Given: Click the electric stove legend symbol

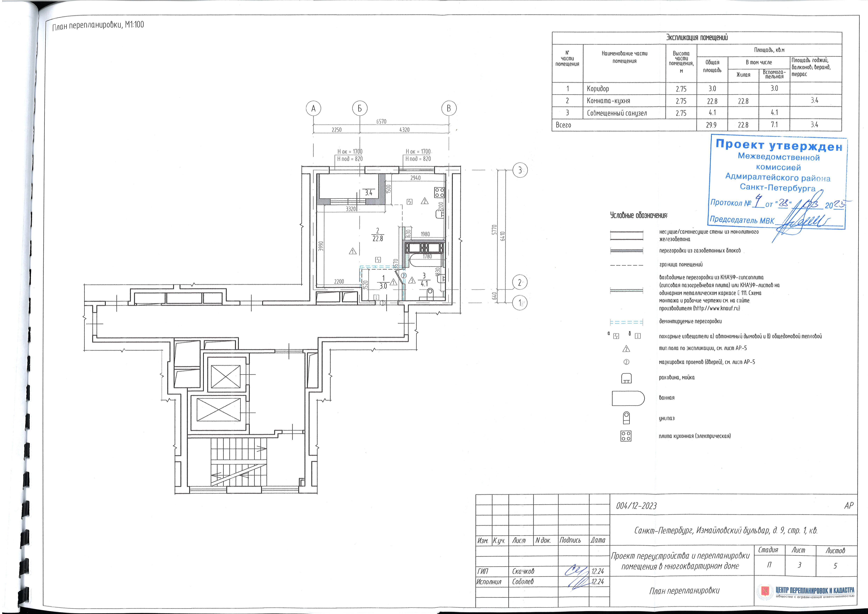Looking at the screenshot, I should coord(626,436).
